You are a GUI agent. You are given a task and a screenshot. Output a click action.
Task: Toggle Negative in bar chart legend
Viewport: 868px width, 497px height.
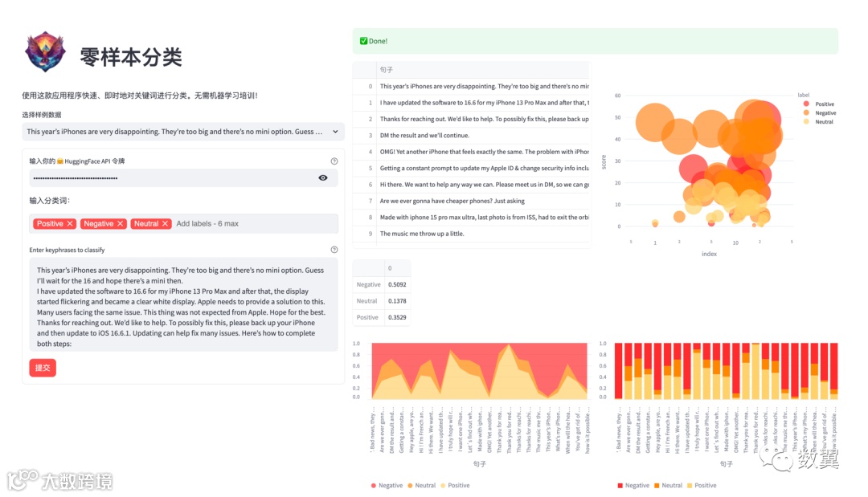633,486
